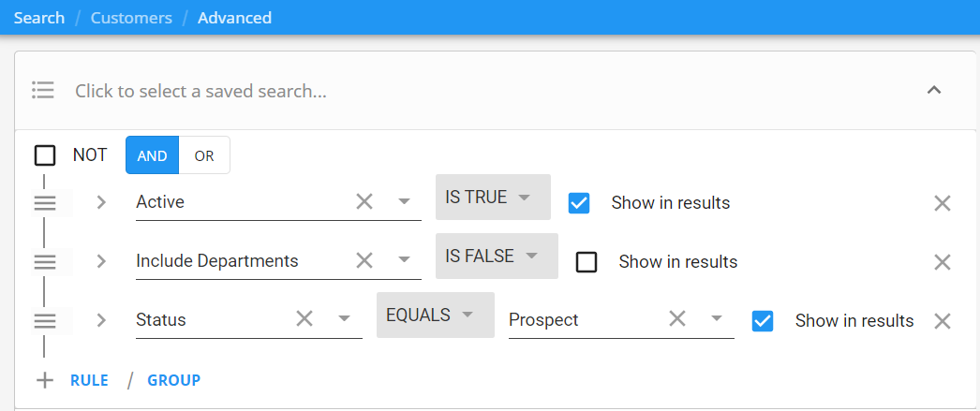This screenshot has width=980, height=411.
Task: Uncheck Show in results for Active
Action: [579, 203]
